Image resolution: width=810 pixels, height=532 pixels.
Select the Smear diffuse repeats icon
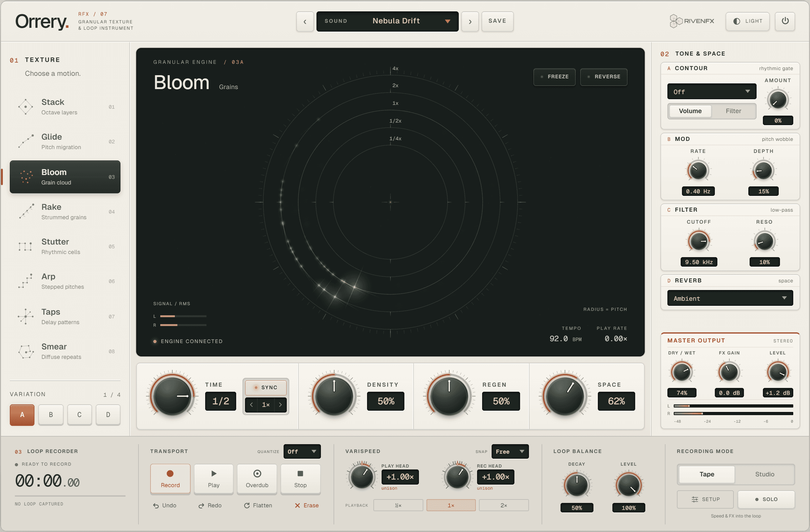tap(26, 351)
